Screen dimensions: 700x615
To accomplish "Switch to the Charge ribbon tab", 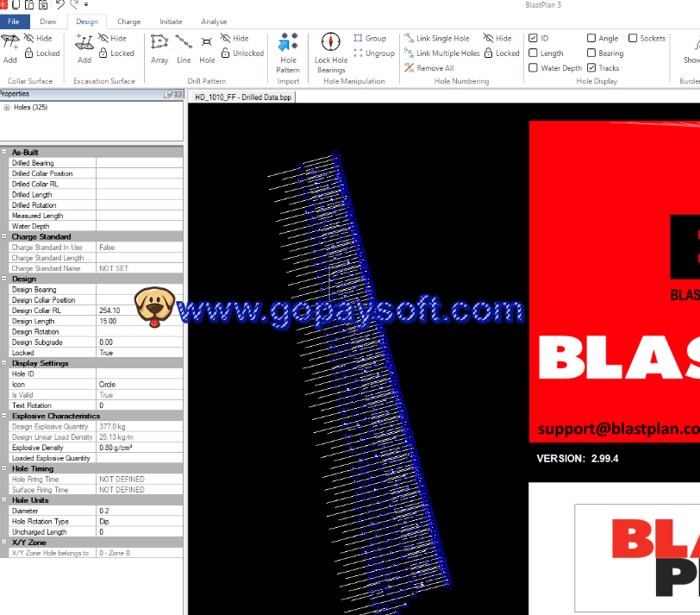I will [129, 22].
